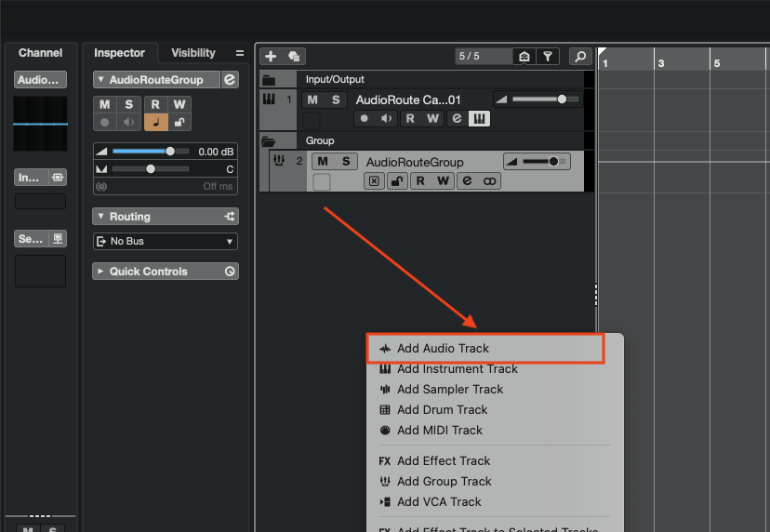Screen dimensions: 770x532
Task: Choose Add Sampler Track from the menu
Action: pos(495,389)
